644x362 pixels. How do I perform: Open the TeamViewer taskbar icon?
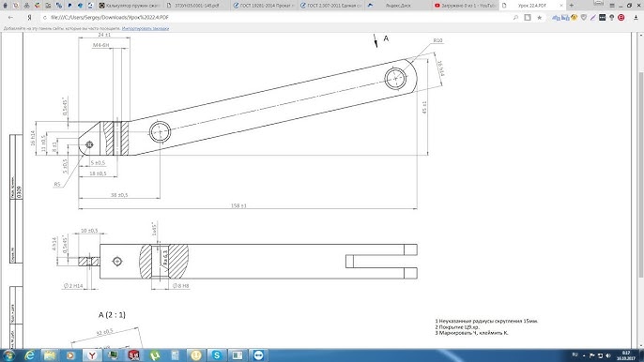258,355
